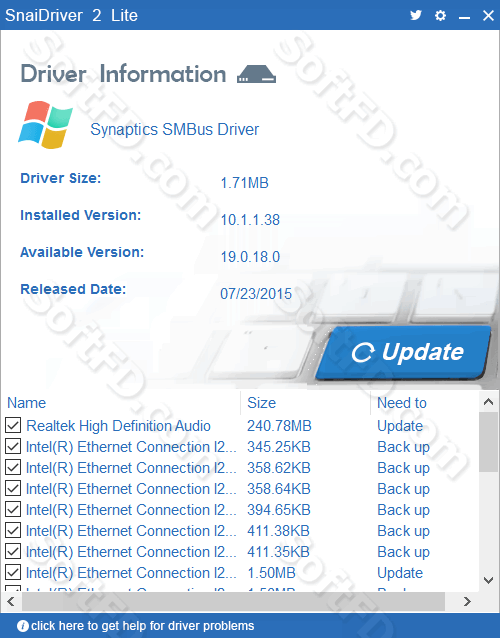Toggle checkbox for the 394.65KB Ethernet driver
The image size is (500, 638).
click(13, 510)
